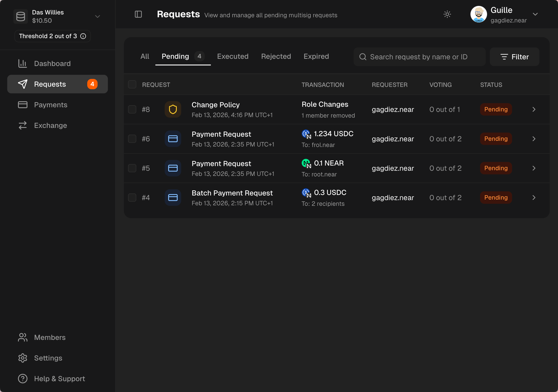Image resolution: width=558 pixels, height=392 pixels.
Task: Click the Change Policy shield icon
Action: point(173,109)
